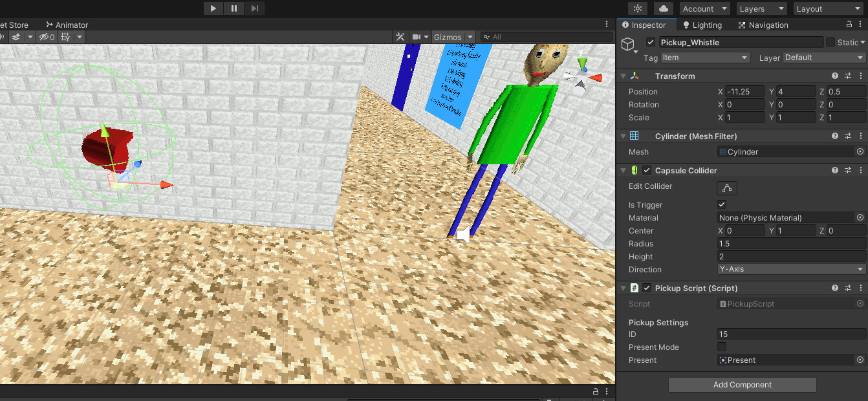Click the component tools icon in Scene toolbar
The image size is (868, 401).
point(400,37)
